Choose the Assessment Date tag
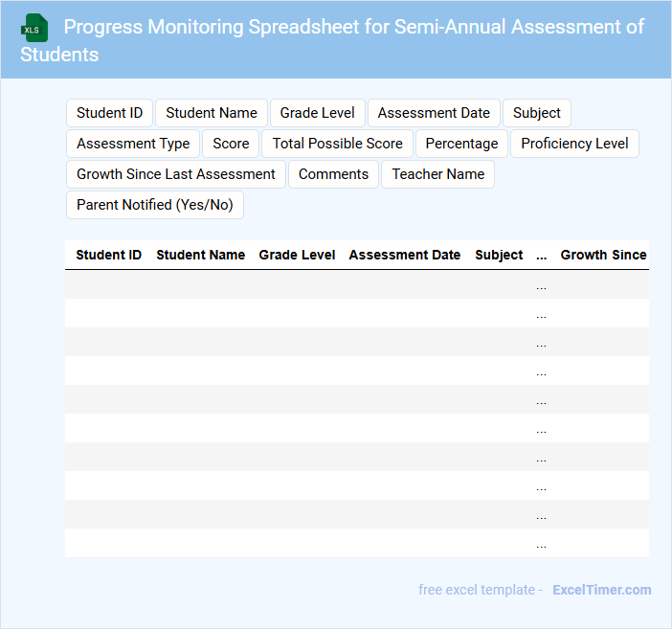 [434, 113]
